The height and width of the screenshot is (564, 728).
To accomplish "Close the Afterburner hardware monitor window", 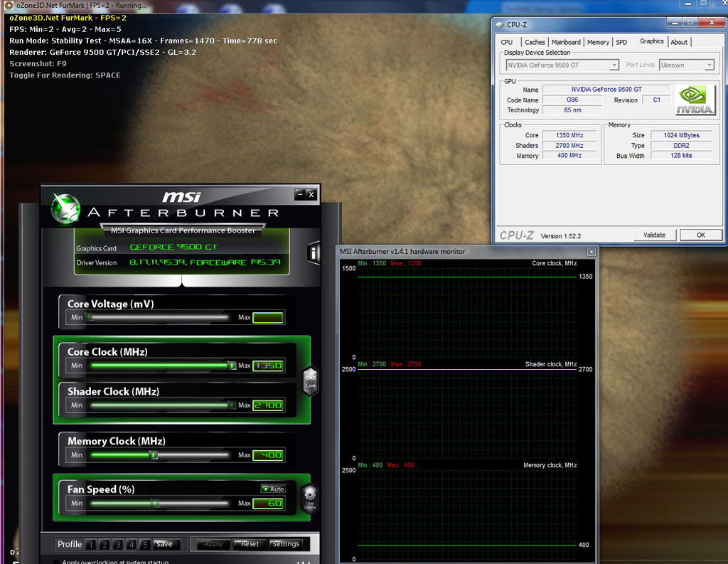I will click(x=591, y=252).
